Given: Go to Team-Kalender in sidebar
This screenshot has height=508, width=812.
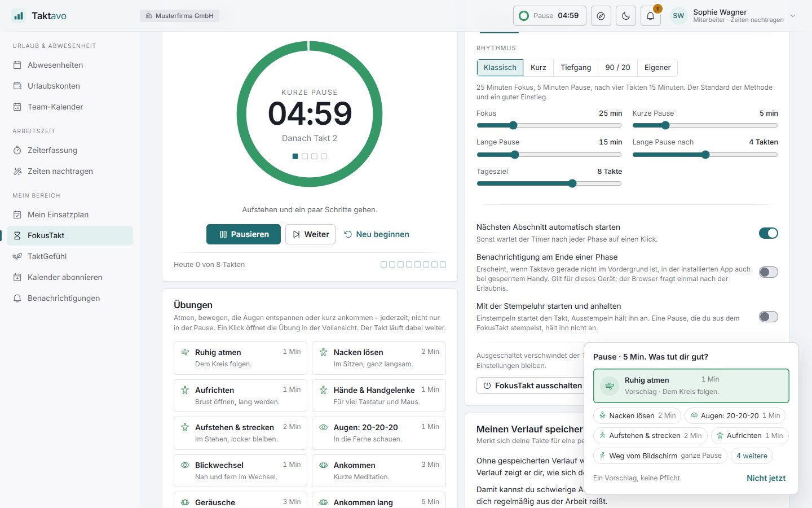Looking at the screenshot, I should click(x=70, y=107).
